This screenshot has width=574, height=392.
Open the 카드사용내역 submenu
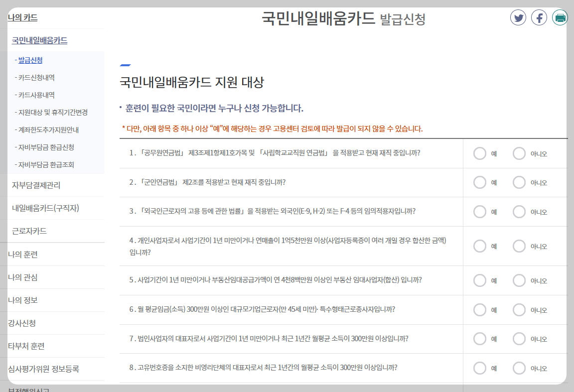tap(36, 95)
